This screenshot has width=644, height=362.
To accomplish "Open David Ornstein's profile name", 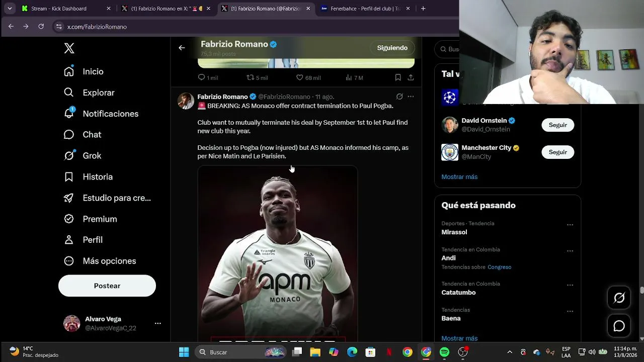I will click(x=484, y=121).
